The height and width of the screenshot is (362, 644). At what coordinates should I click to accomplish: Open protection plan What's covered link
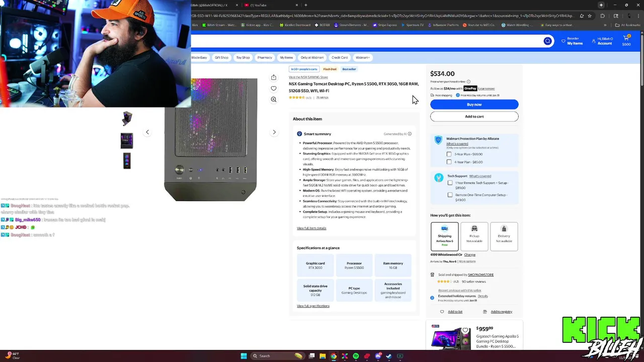[x=457, y=144]
